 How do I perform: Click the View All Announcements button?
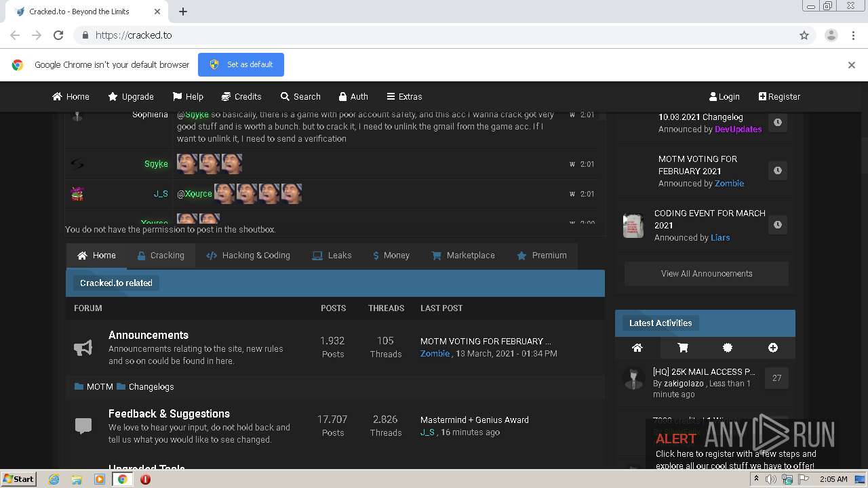[707, 274]
